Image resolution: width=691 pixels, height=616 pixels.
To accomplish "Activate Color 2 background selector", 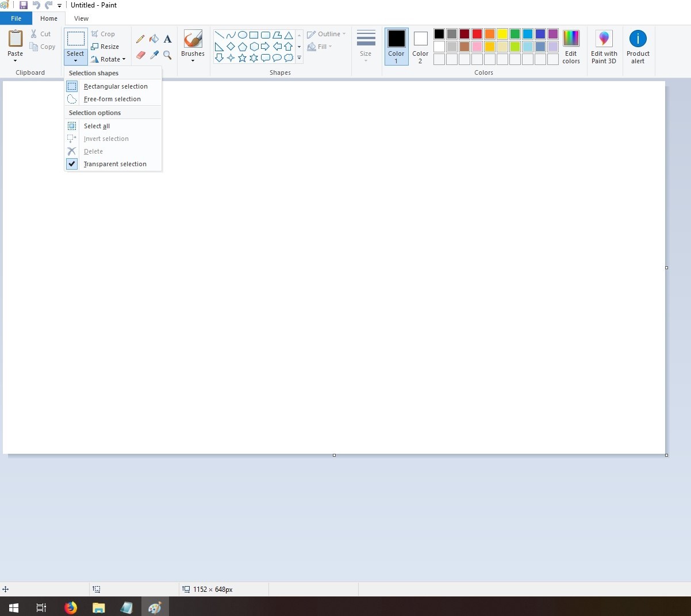I will pos(420,47).
